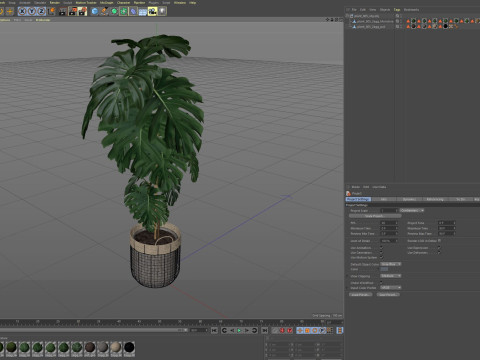The image size is (480, 360).
Task: Toggle the Use Generators checkbox
Action: click(x=382, y=253)
